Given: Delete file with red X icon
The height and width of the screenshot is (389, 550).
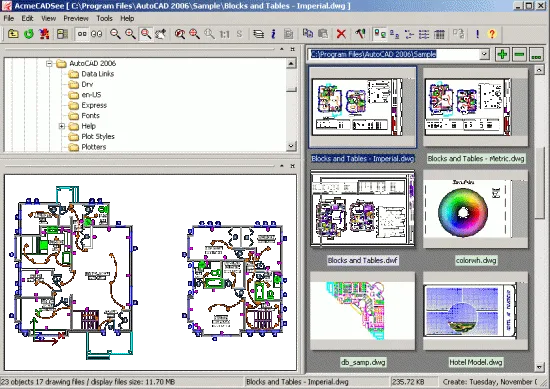Looking at the screenshot, I should (x=341, y=34).
